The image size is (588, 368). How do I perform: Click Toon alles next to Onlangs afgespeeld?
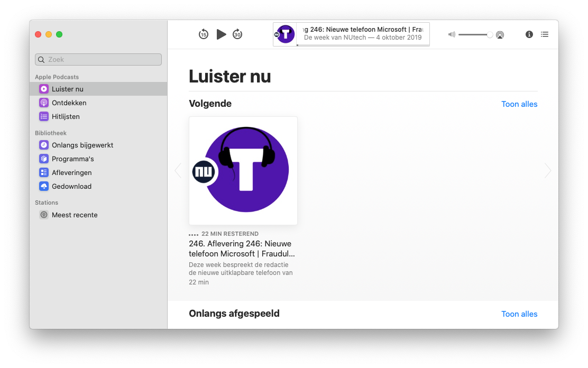click(x=519, y=314)
